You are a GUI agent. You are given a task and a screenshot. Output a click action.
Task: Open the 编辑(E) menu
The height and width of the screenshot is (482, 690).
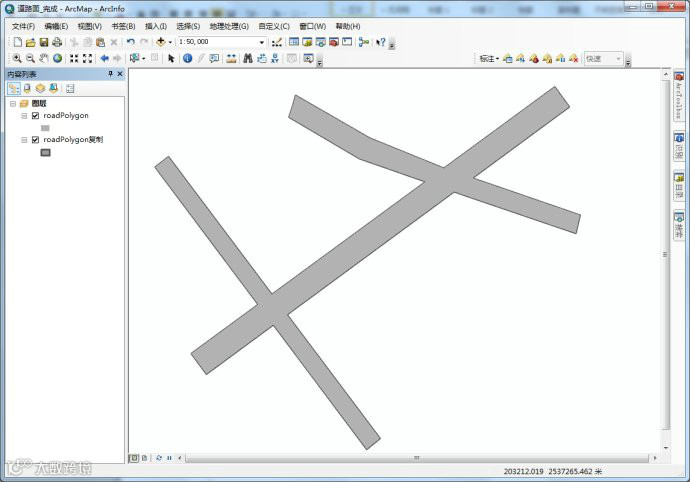click(56, 26)
